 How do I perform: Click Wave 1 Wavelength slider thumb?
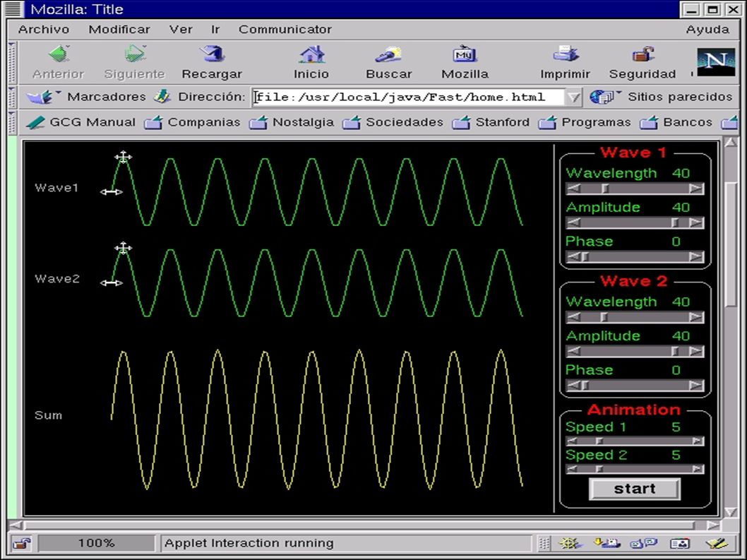pos(605,189)
